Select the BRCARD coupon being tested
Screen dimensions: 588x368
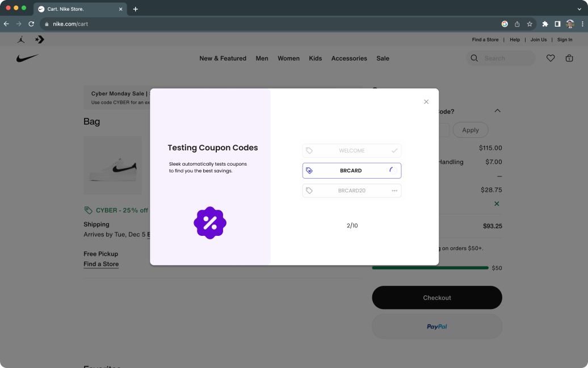pyautogui.click(x=352, y=171)
